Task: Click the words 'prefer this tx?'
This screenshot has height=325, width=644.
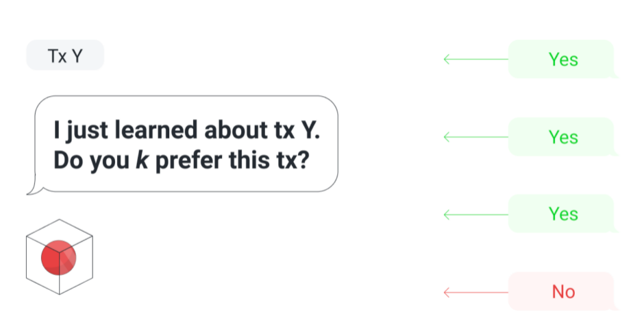Action: (x=232, y=161)
